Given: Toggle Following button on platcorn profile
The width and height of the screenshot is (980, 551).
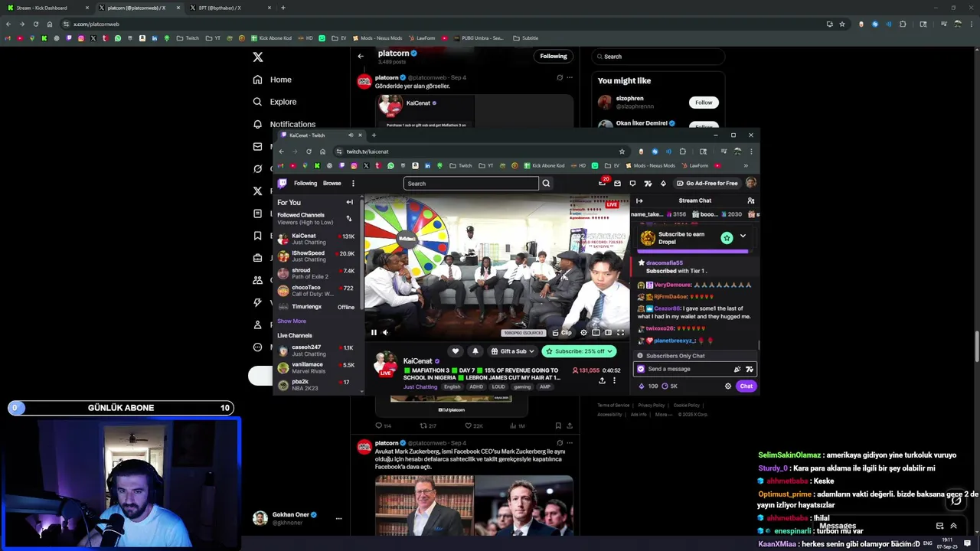Looking at the screenshot, I should [x=554, y=56].
